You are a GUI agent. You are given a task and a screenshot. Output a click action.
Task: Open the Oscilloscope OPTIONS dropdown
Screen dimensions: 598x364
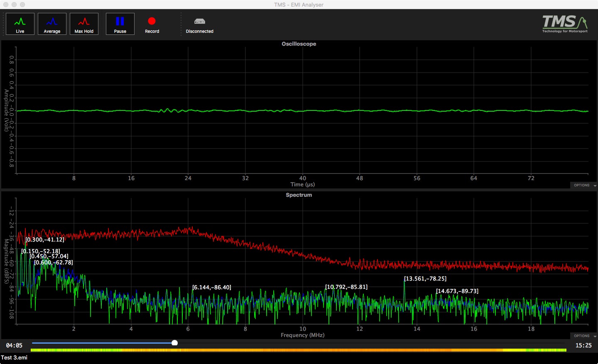pos(584,185)
